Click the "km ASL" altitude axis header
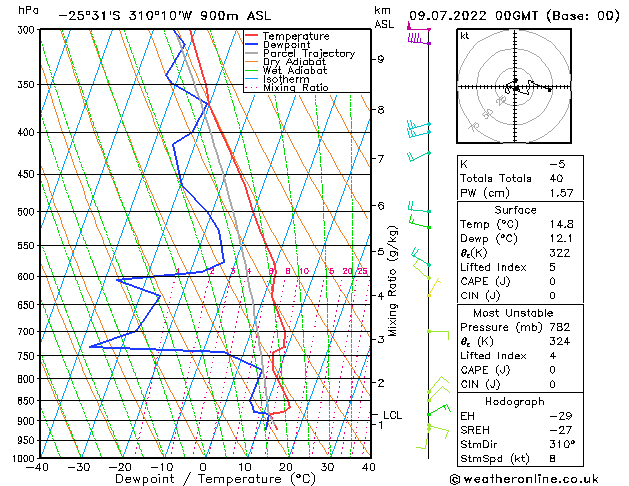629x486 pixels. coord(384,17)
